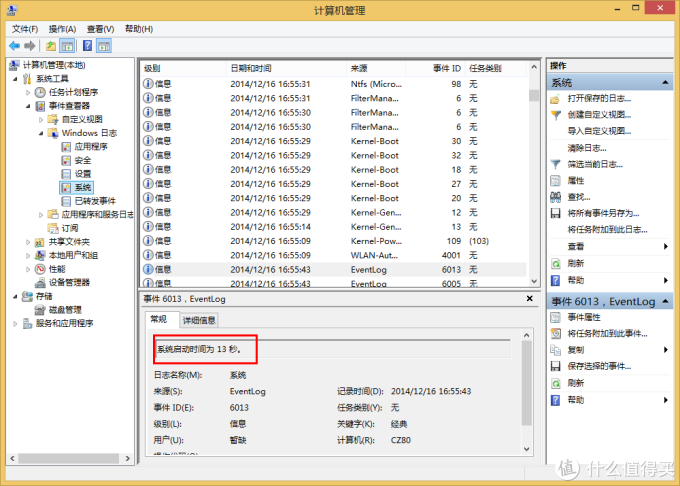Open 磁盘管理
This screenshot has width=680, height=486.
coord(58,310)
